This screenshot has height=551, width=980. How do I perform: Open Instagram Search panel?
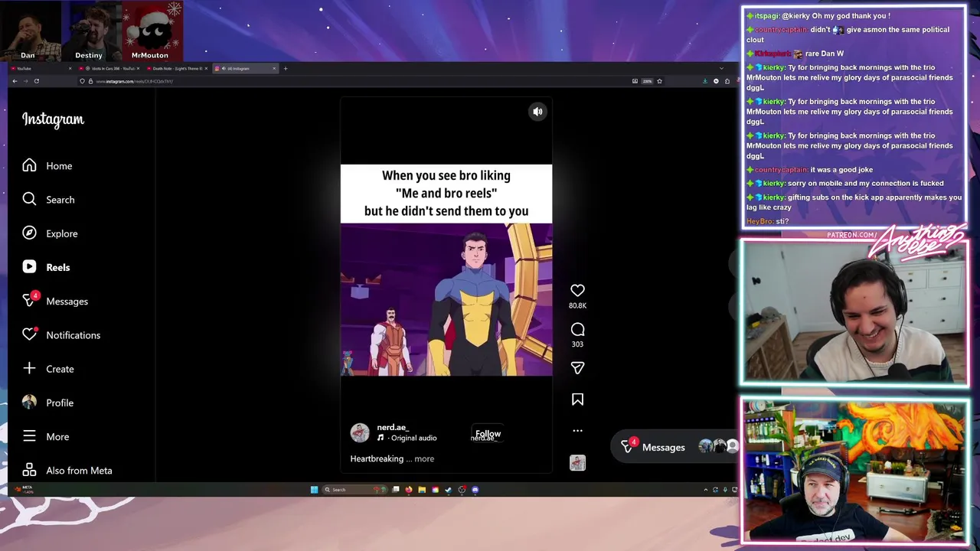[x=49, y=200]
